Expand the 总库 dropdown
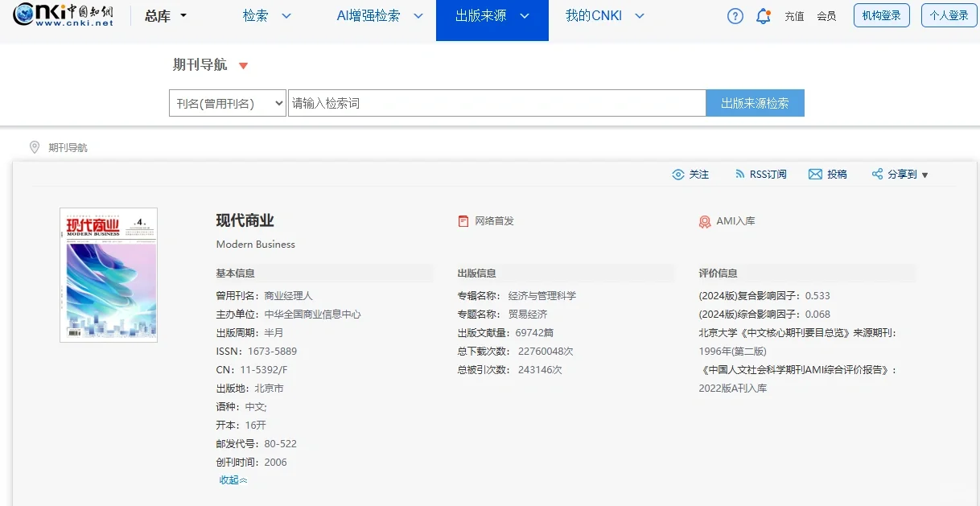The image size is (980, 506). (166, 16)
